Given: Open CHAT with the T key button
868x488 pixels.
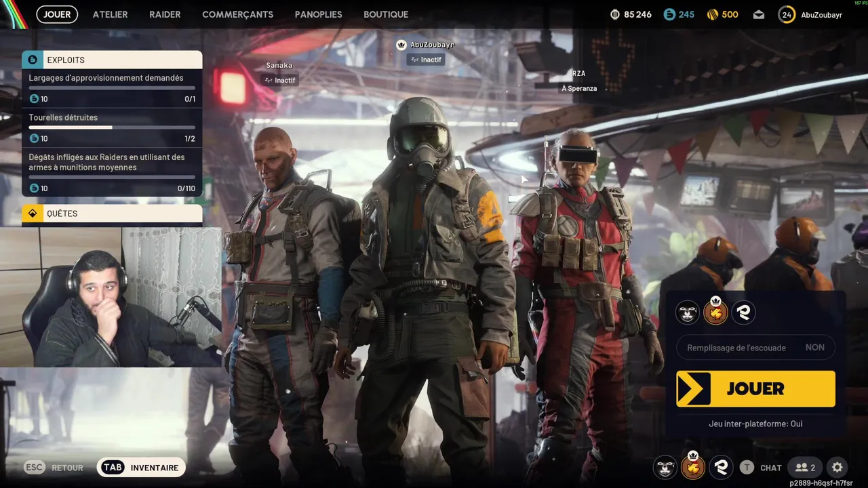Looking at the screenshot, I should pos(760,468).
